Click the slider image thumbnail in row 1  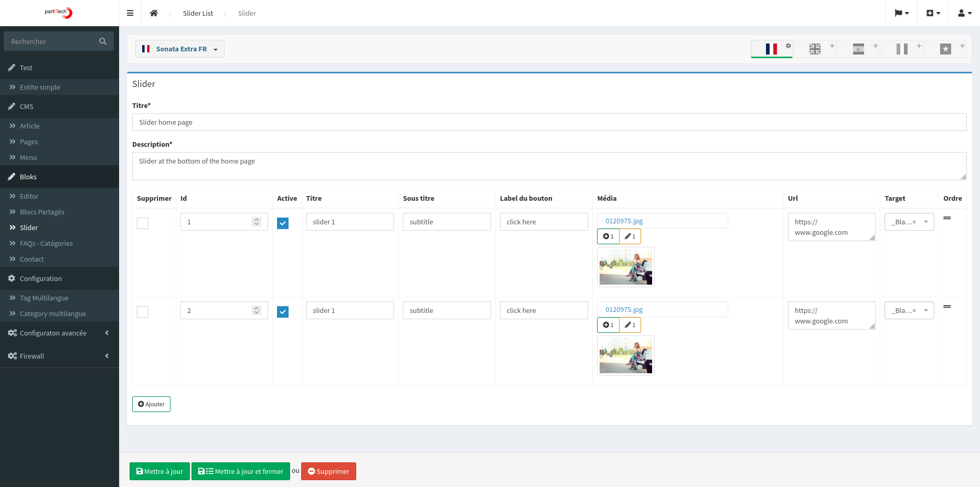pos(625,267)
